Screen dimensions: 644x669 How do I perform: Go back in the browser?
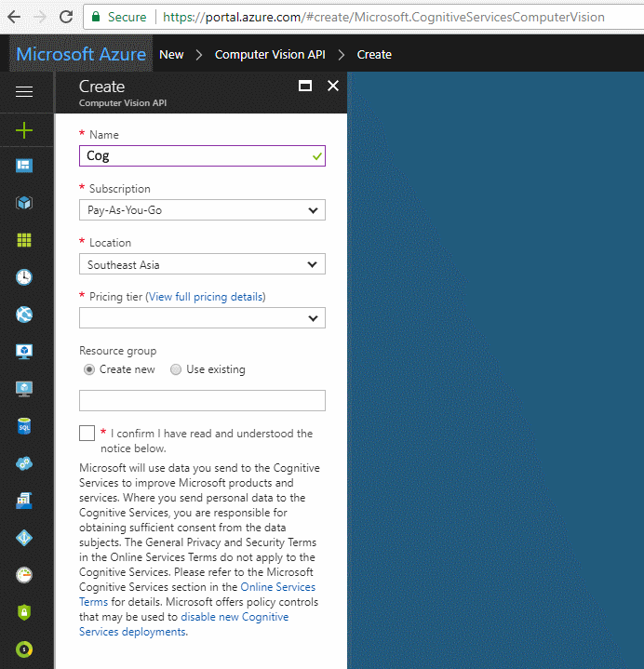click(x=14, y=17)
